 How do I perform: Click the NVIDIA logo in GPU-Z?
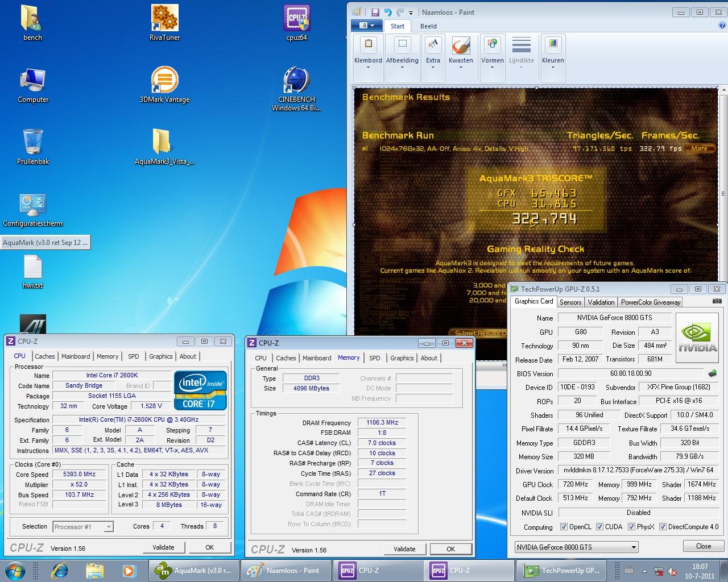(697, 338)
